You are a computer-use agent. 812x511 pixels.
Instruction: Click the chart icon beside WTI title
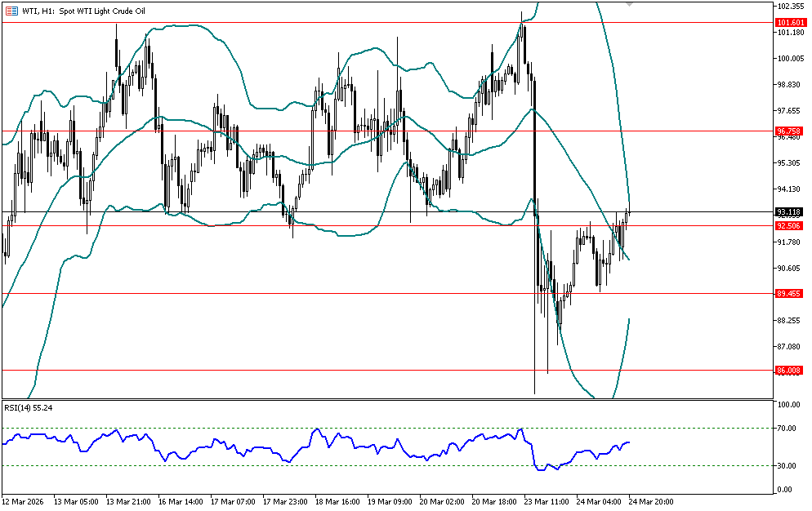pyautogui.click(x=11, y=9)
